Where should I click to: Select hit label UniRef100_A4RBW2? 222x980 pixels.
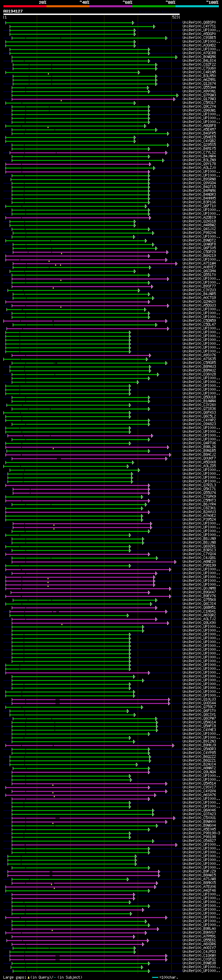click(x=199, y=225)
